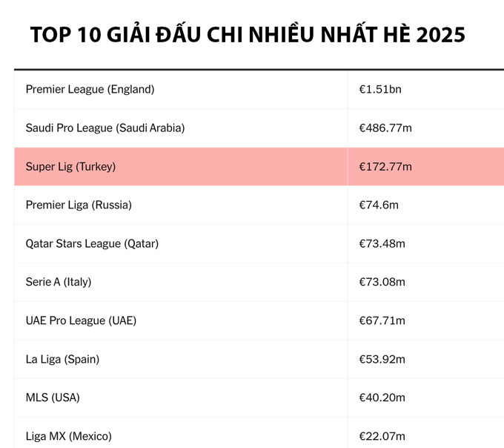This screenshot has width=504, height=448.
Task: Select the Liga MX (Mexico) row label
Action: (69, 436)
